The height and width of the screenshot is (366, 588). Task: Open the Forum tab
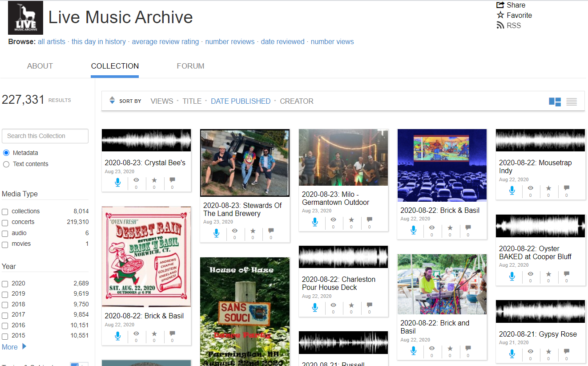point(190,66)
